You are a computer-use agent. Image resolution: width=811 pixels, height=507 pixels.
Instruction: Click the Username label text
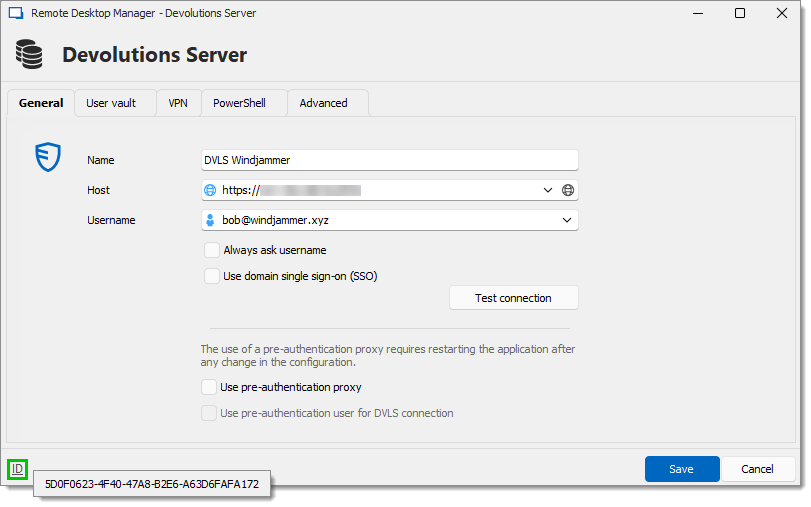tap(111, 220)
